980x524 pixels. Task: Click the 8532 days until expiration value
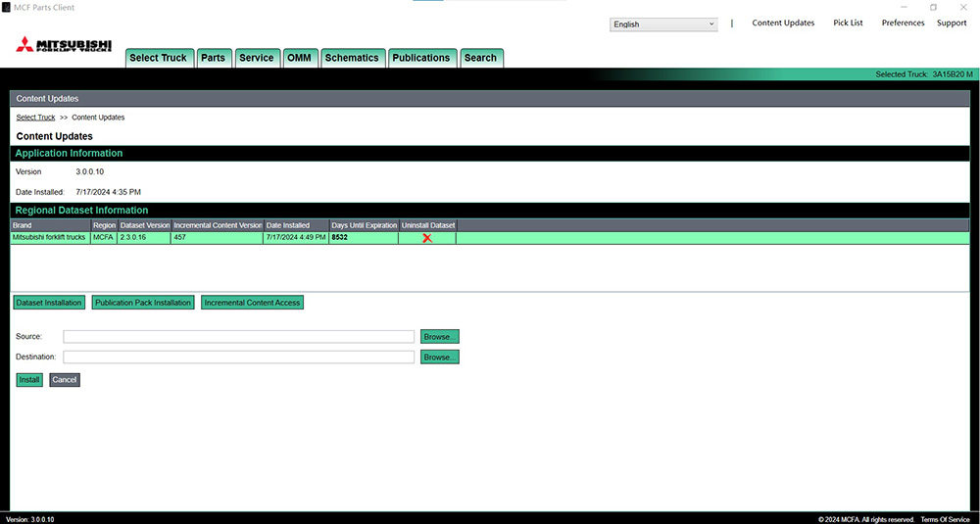point(340,237)
